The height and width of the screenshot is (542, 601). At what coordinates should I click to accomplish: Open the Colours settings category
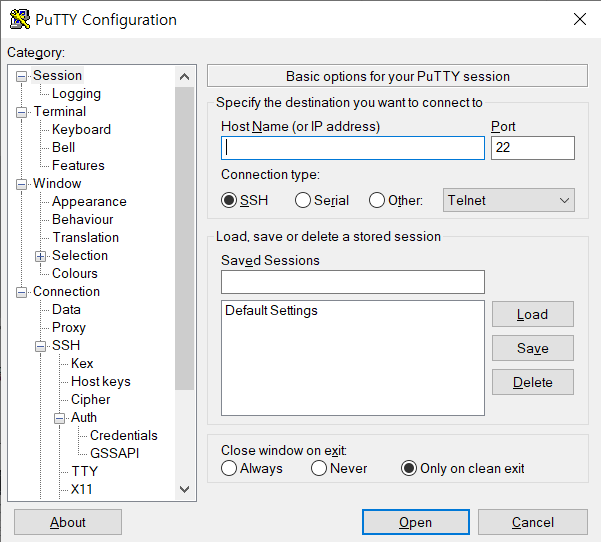tap(75, 274)
